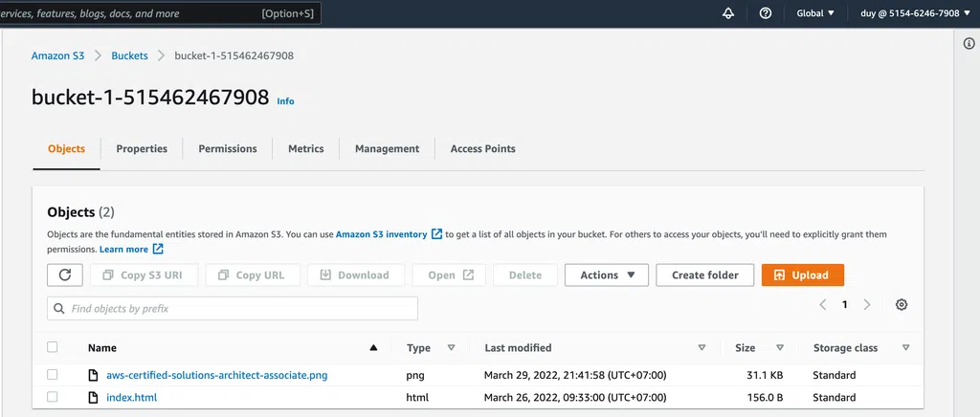The image size is (980, 417).
Task: Click page number 1 in pagination
Action: coord(844,305)
